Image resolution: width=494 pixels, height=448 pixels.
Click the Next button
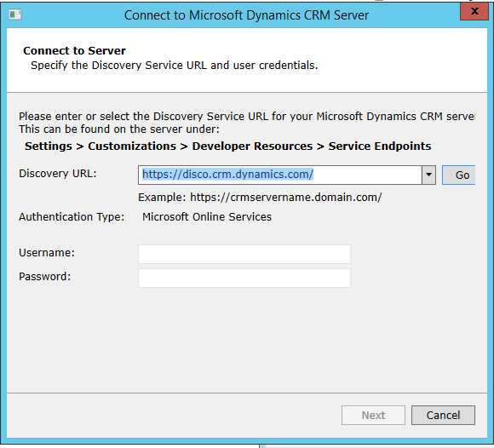pos(373,416)
